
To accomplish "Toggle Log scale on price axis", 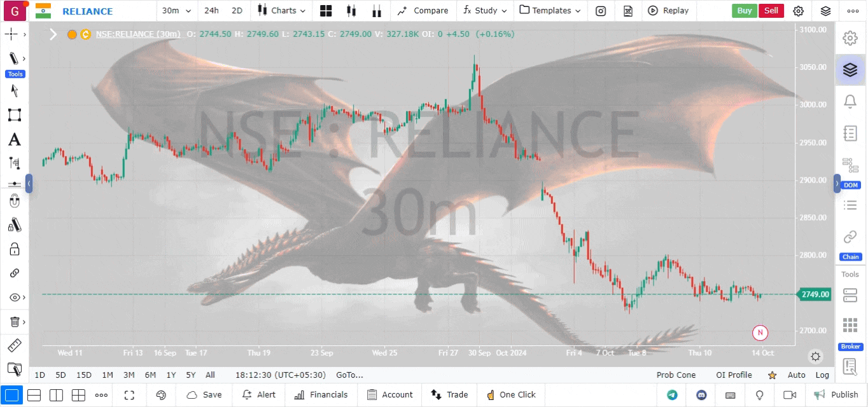I will 822,375.
